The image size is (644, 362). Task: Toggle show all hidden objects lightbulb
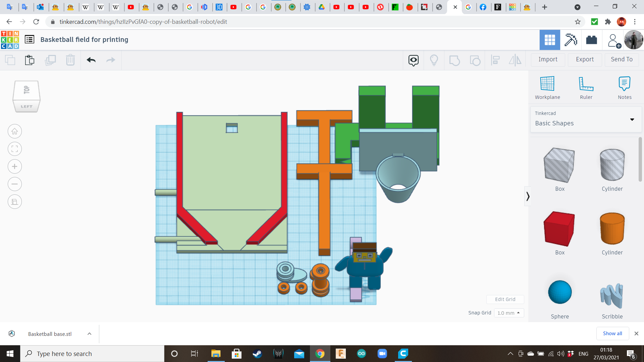click(x=434, y=60)
